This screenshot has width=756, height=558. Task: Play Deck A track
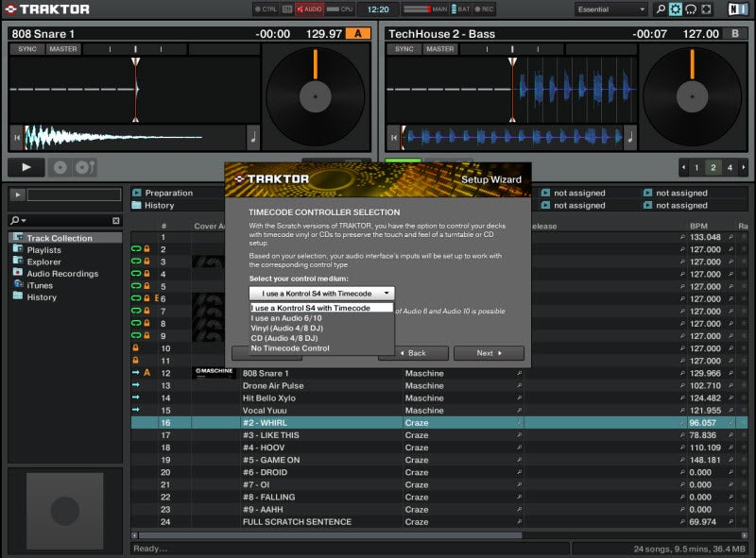[x=26, y=167]
